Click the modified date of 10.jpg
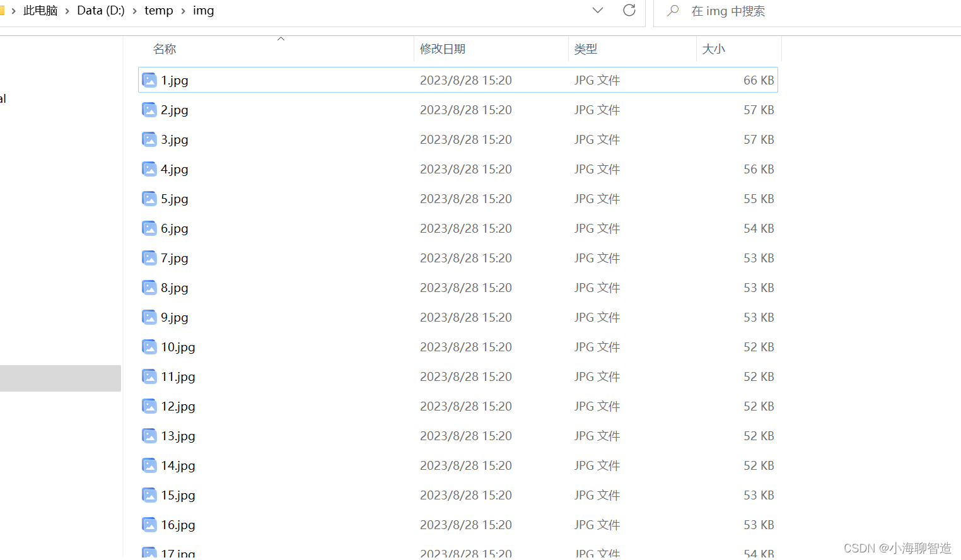Image resolution: width=961 pixels, height=560 pixels. point(466,347)
